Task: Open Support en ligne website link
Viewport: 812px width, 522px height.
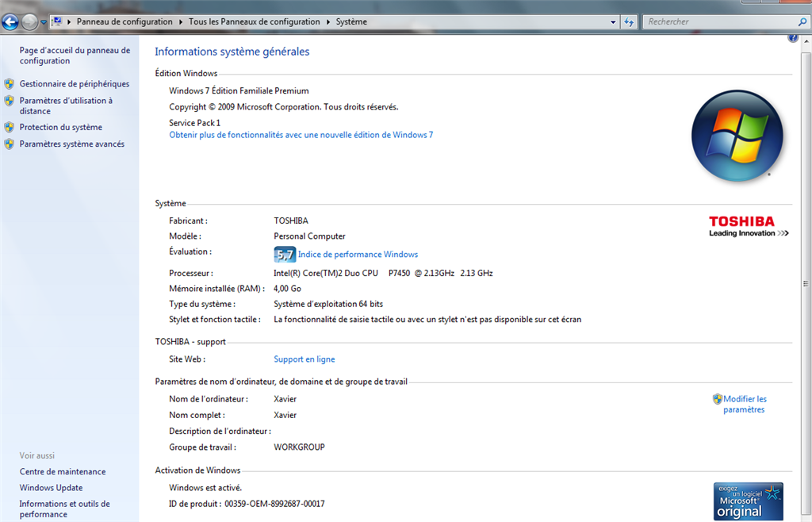Action: [x=304, y=359]
